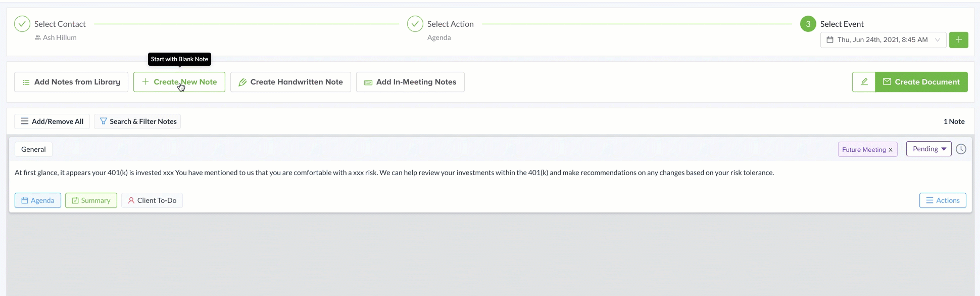This screenshot has width=980, height=296.
Task: Click Add Notes from Library
Action: pos(71,82)
